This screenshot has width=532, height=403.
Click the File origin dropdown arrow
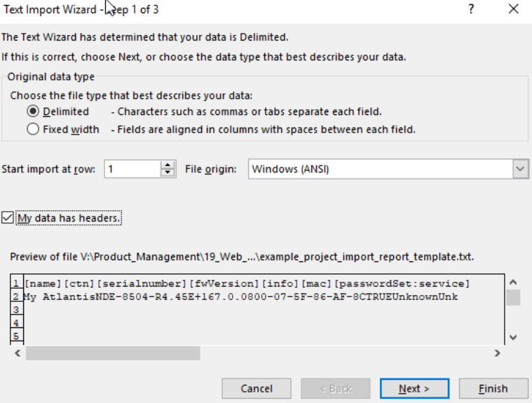click(x=520, y=169)
